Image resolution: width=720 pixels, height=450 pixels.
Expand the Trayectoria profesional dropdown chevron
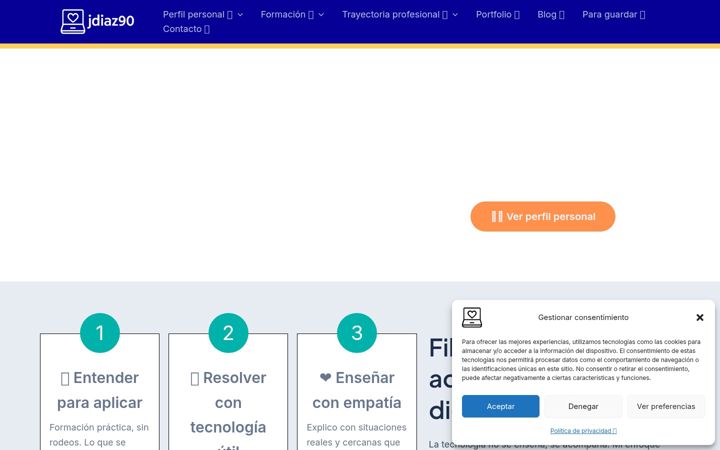tap(455, 15)
